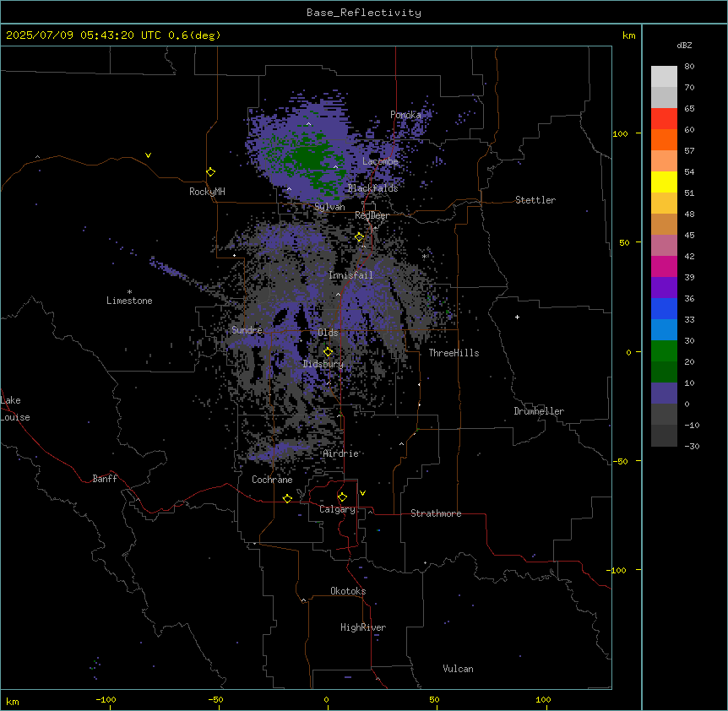
Task: Click the Olds city label
Action: point(328,333)
